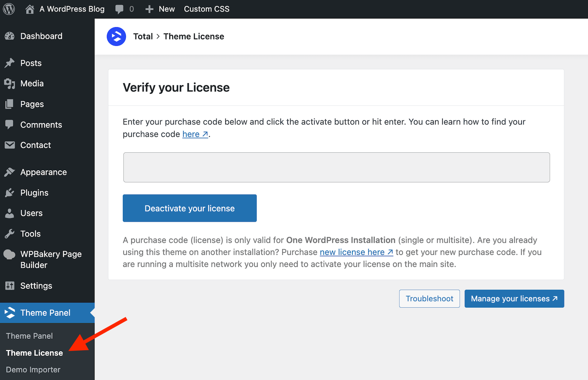Click the Total breadcrumb text
The image size is (588, 380).
143,36
